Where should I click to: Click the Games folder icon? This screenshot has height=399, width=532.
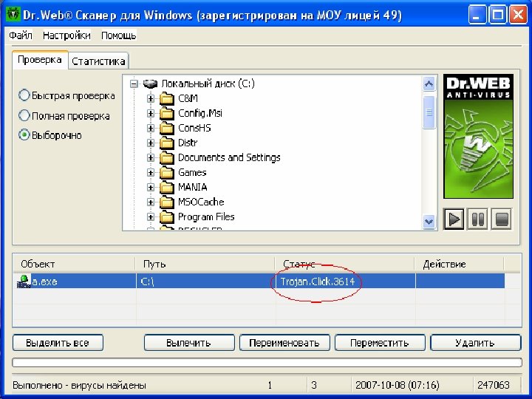(x=166, y=173)
